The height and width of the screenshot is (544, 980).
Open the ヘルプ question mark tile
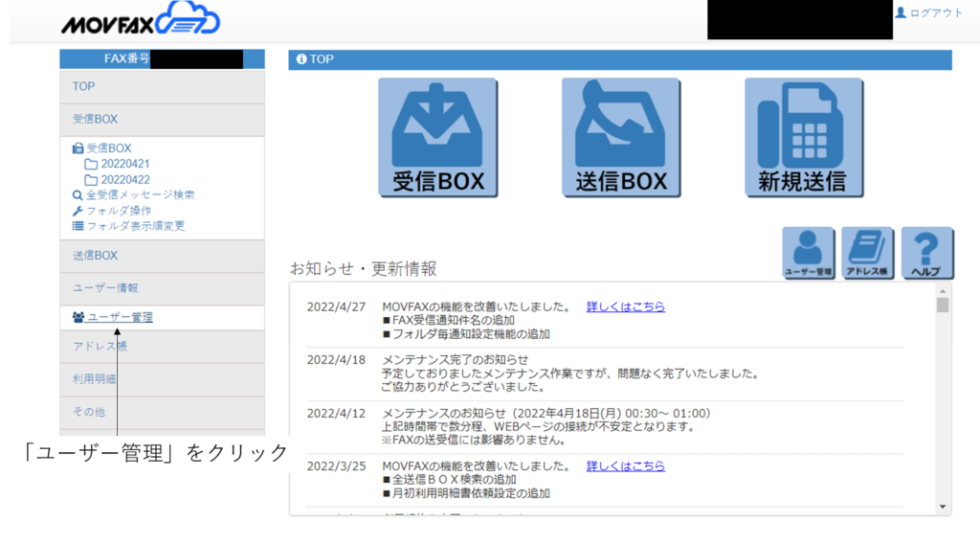926,253
